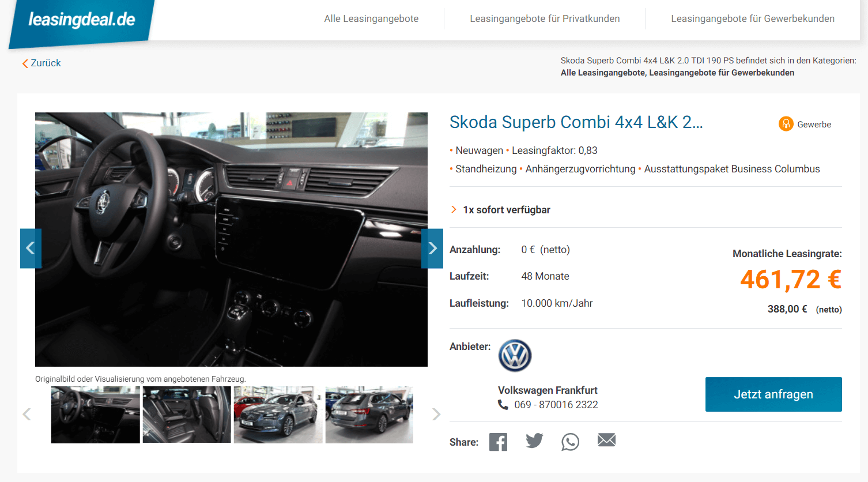868x482 pixels.
Task: Share this offer via WhatsApp
Action: tap(570, 442)
